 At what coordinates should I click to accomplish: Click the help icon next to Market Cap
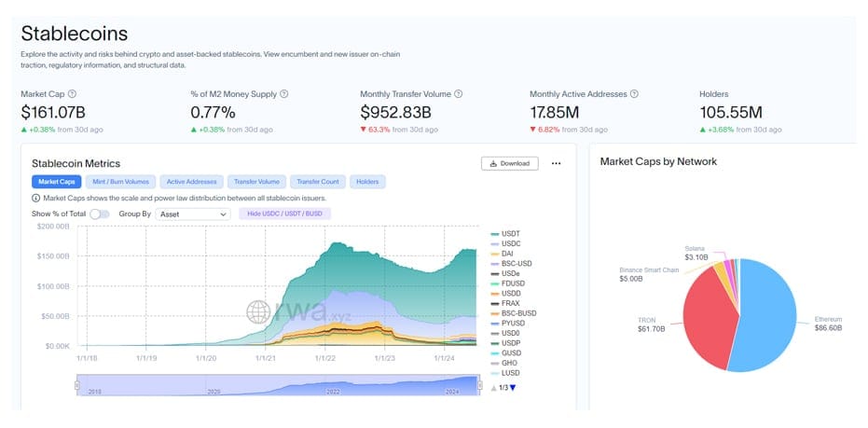tap(73, 94)
